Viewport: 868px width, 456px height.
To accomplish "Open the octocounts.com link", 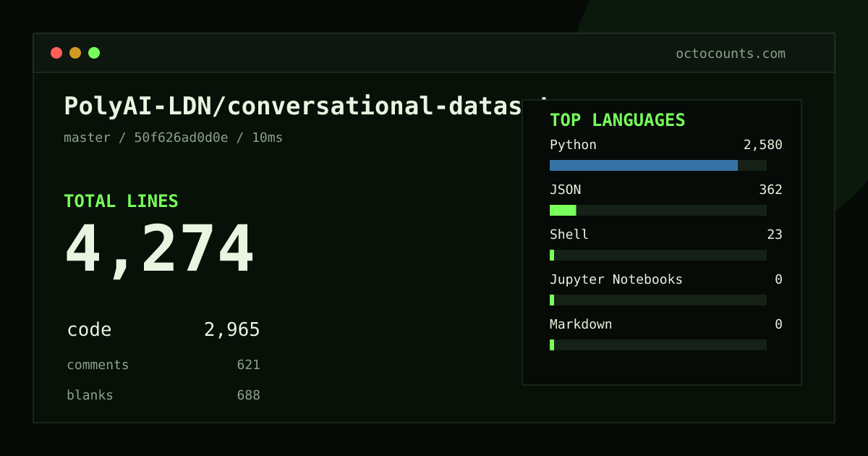I will point(731,54).
